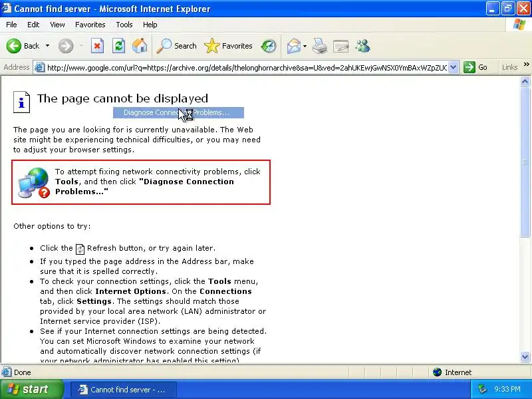
Task: Click the status bar page icon
Action: point(7,372)
